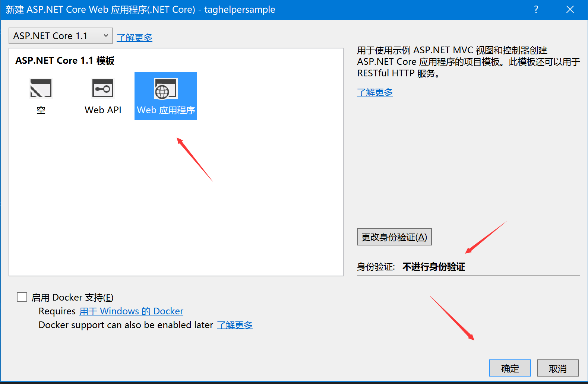The image size is (588, 384).
Task: Click the Web API label text
Action: point(103,110)
